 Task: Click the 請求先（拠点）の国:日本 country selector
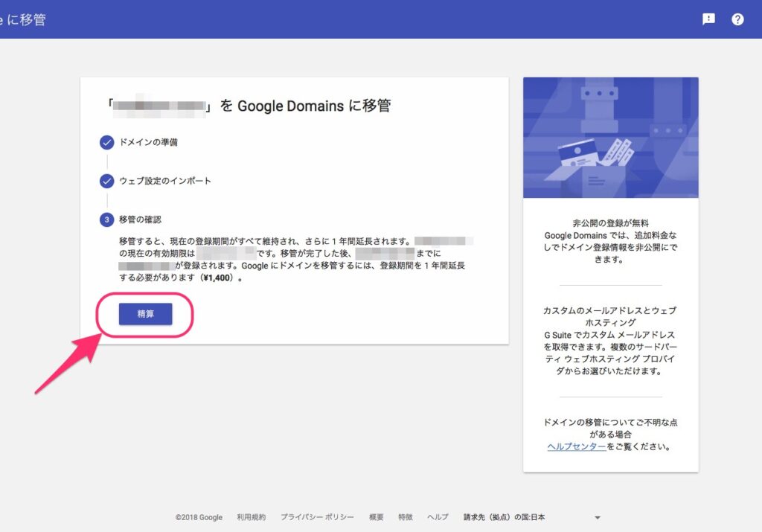(x=532, y=517)
